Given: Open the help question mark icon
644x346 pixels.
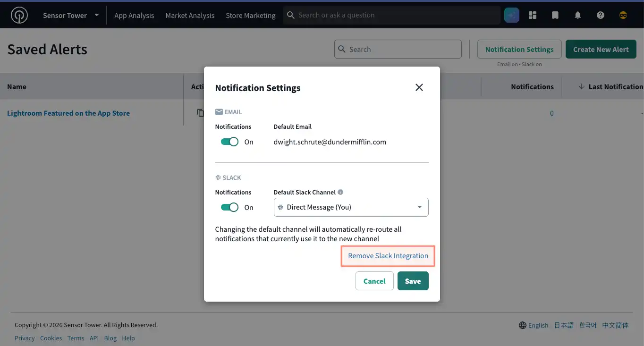Looking at the screenshot, I should click(x=601, y=15).
